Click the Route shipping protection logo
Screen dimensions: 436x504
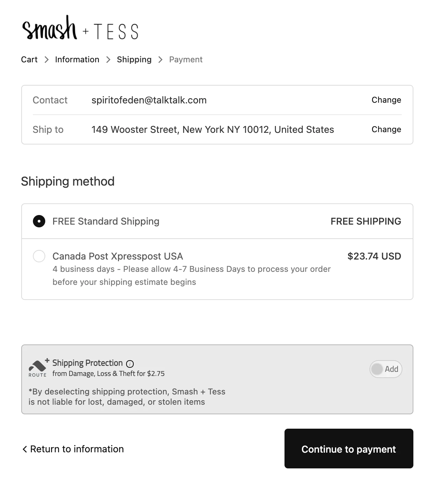pos(38,368)
